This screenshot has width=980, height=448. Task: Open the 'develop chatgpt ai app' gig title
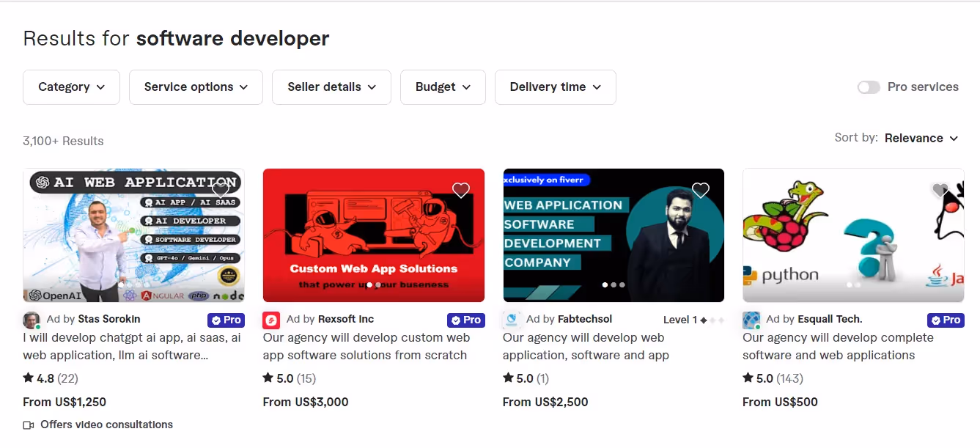[x=132, y=346]
